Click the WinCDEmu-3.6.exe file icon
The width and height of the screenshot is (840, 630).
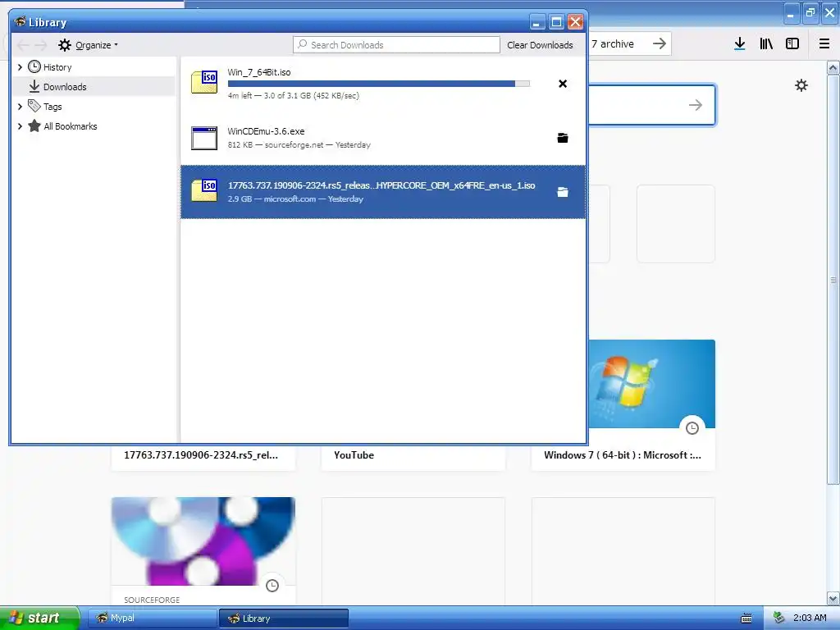(x=204, y=138)
